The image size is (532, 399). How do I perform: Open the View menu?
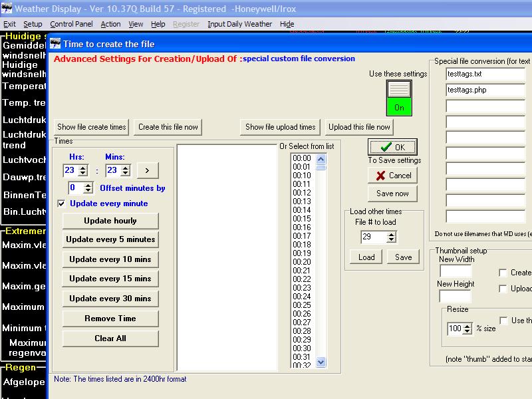coord(136,24)
